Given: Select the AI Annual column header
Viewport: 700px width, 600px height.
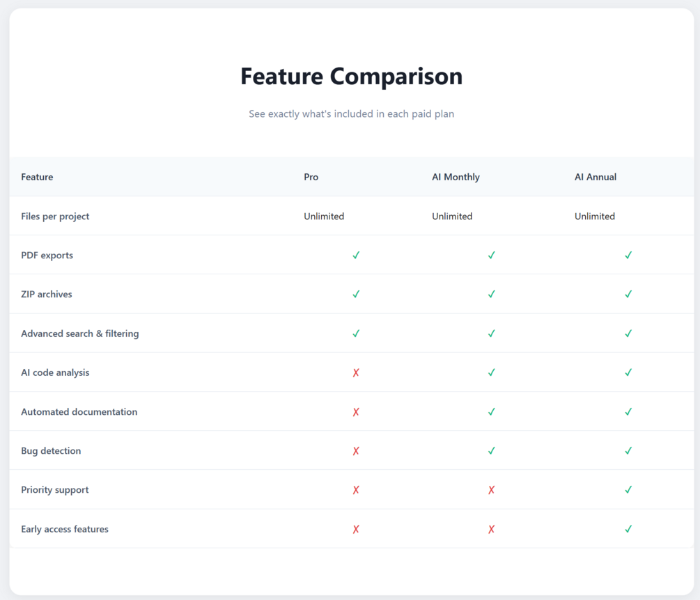Looking at the screenshot, I should coord(596,177).
